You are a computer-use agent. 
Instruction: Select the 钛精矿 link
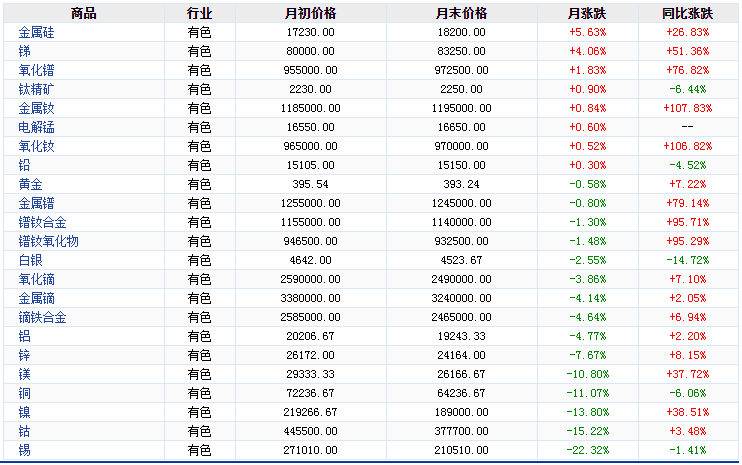pos(36,89)
